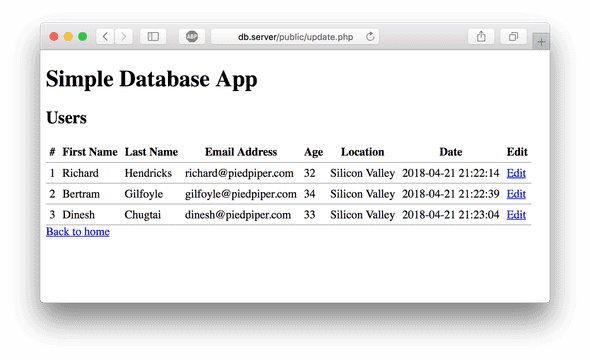
Task: Close the window with the red button
Action: (54, 36)
